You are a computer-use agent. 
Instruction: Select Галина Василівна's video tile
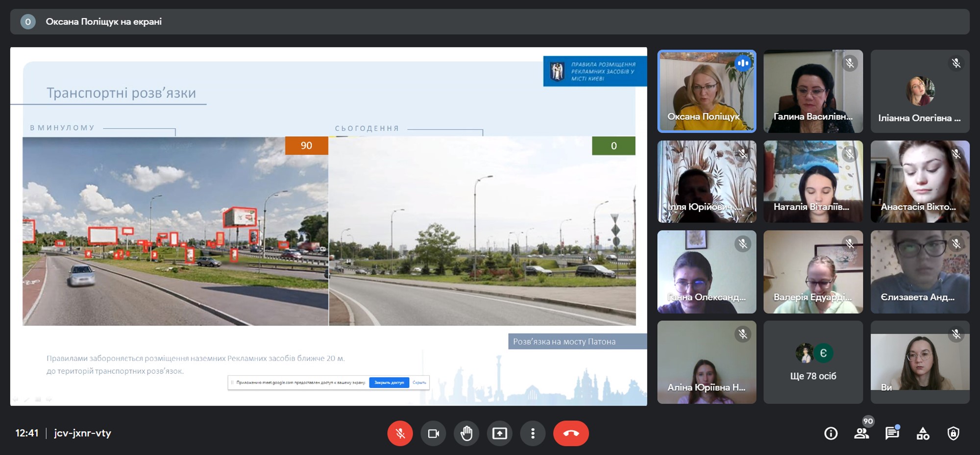813,91
